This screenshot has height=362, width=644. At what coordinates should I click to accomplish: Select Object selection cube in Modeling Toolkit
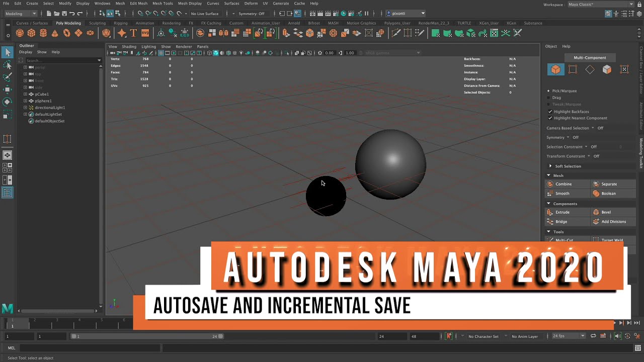(x=555, y=69)
